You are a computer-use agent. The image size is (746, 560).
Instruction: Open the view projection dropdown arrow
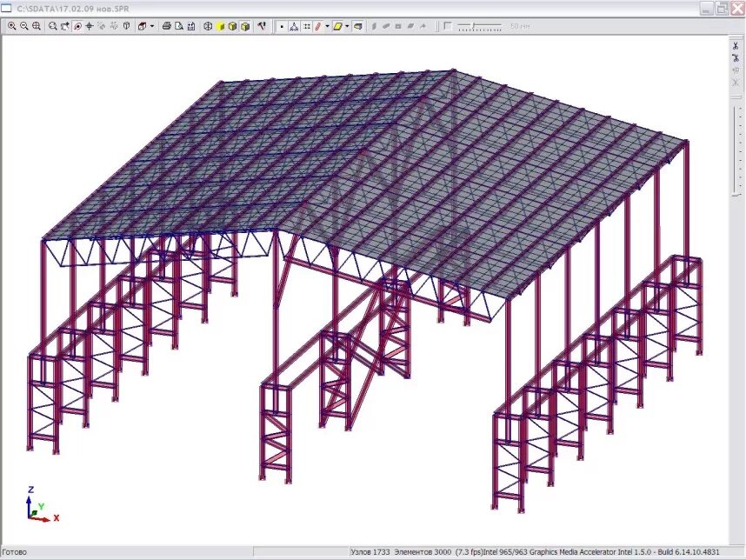coord(152,26)
